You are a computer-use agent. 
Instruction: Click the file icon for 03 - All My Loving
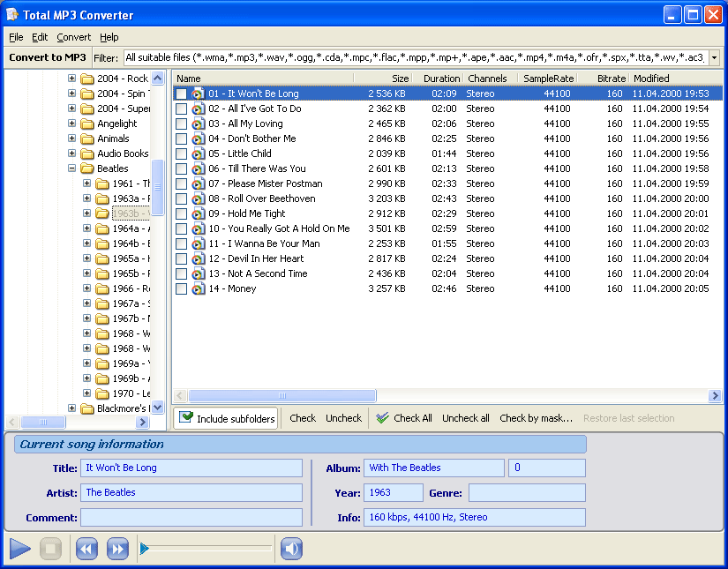coord(199,124)
